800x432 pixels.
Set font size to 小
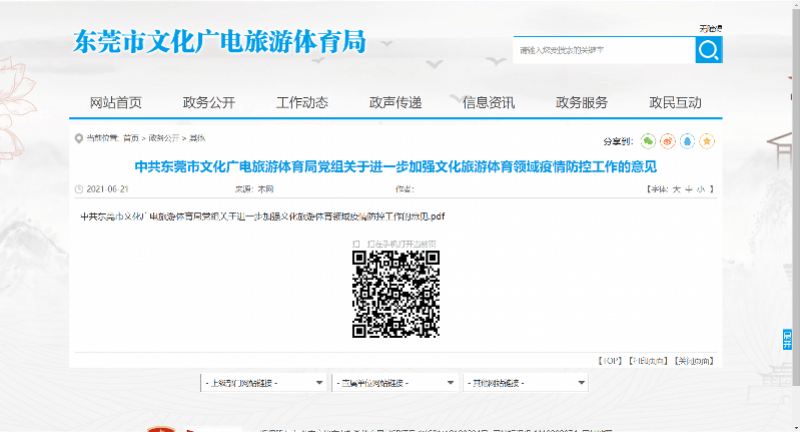point(701,189)
